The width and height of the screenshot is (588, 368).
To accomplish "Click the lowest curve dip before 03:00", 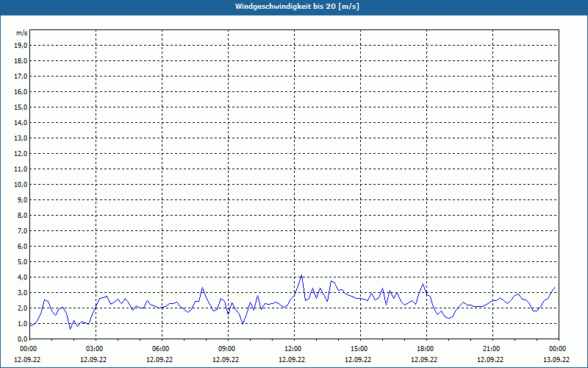I will pos(71,328).
